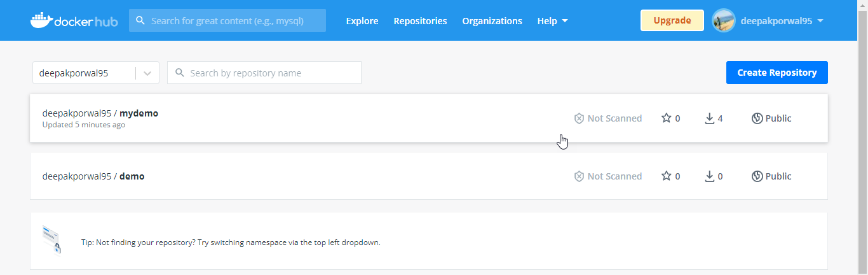Click the Public label on mydemo row
Screen dimensions: 868x275
tap(778, 118)
